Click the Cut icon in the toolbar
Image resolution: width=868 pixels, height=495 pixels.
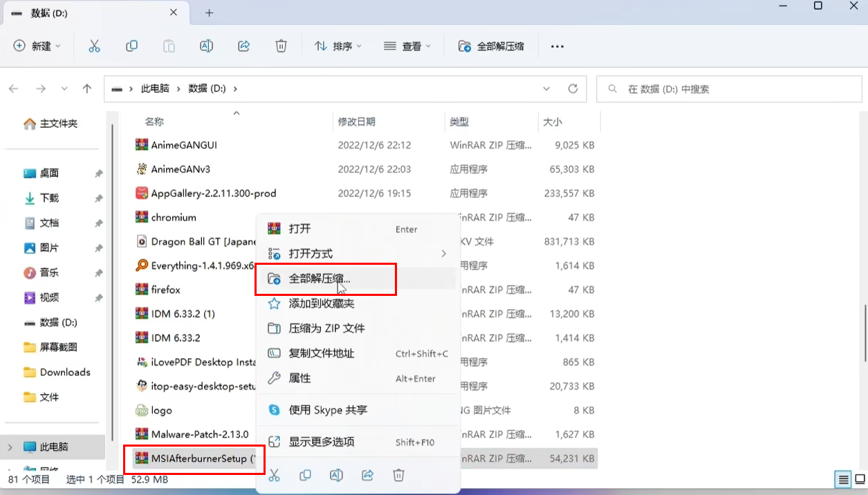click(x=95, y=46)
